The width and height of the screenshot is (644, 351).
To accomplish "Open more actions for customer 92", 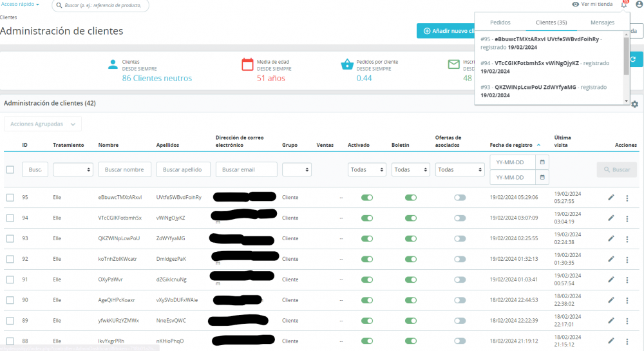I will pos(627,260).
